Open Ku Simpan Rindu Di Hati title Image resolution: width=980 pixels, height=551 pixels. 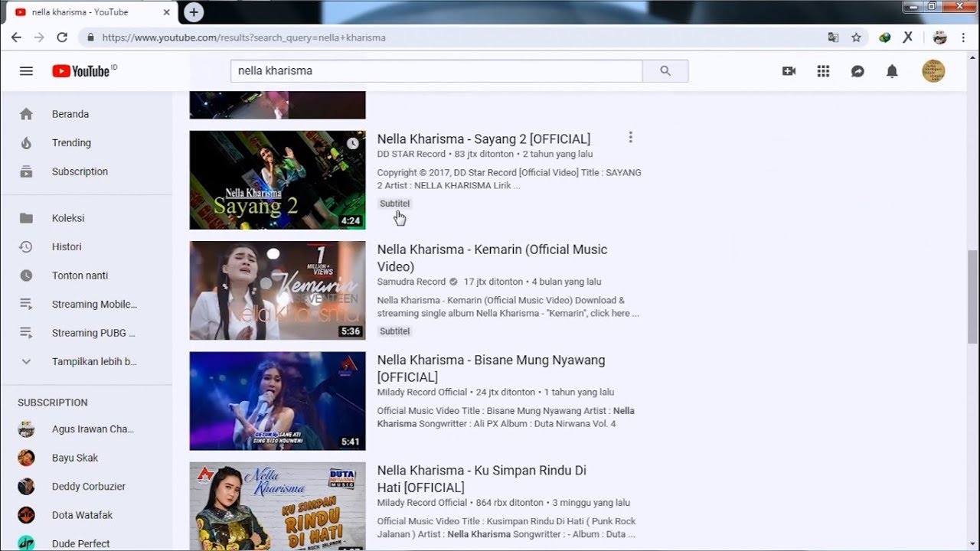(x=482, y=479)
